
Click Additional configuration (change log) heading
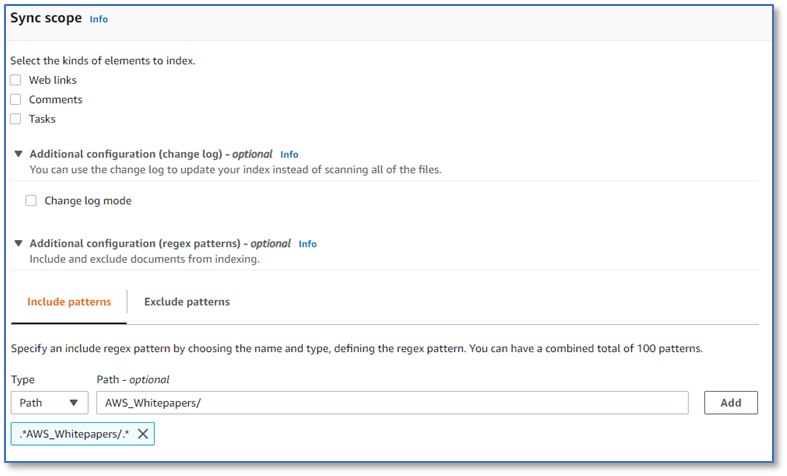(x=151, y=154)
